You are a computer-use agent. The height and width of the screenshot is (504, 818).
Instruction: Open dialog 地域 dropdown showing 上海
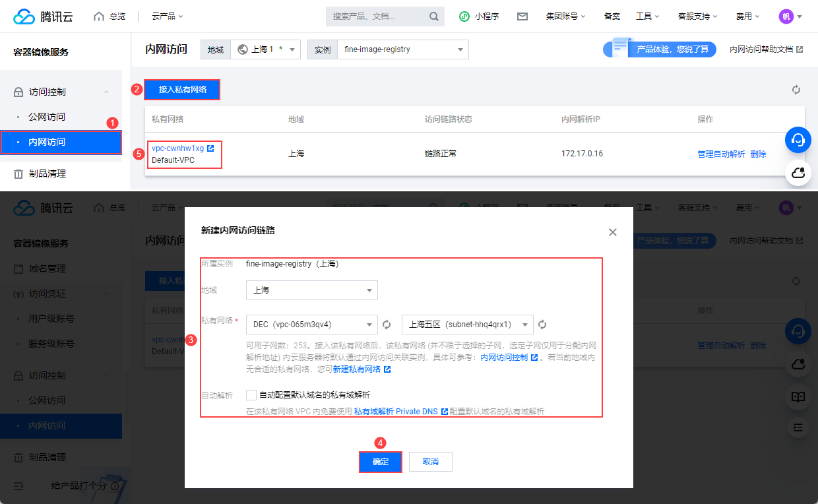[311, 290]
